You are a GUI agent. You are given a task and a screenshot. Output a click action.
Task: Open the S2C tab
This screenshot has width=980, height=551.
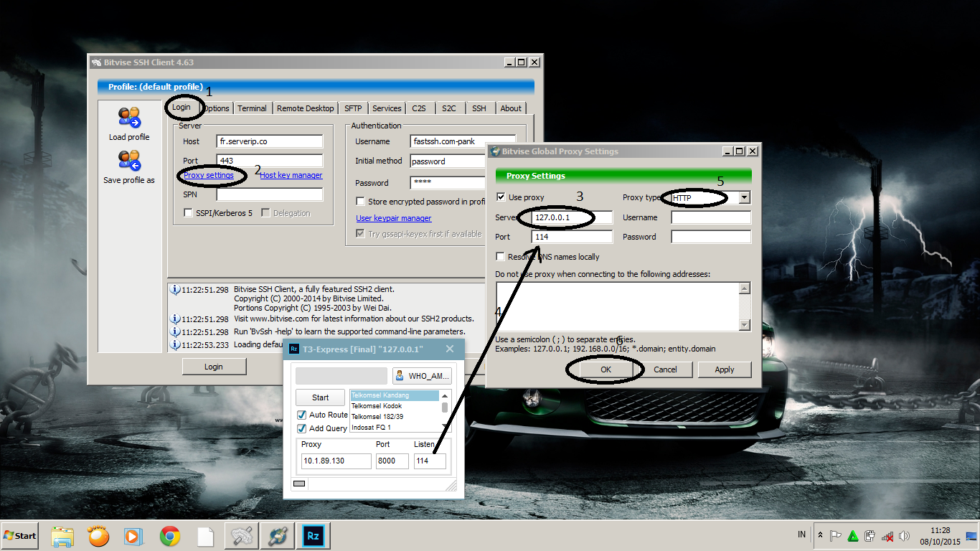click(x=449, y=108)
